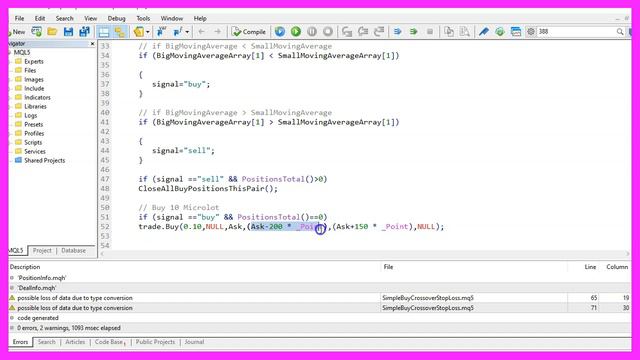
Task: Click the insert variable 'var' icon
Action: [162, 31]
